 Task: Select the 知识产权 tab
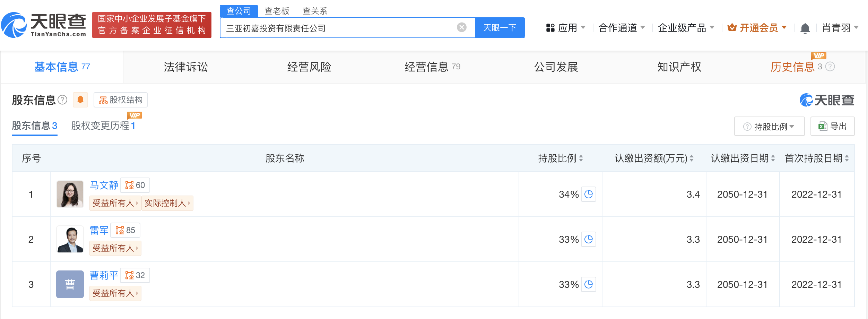679,67
